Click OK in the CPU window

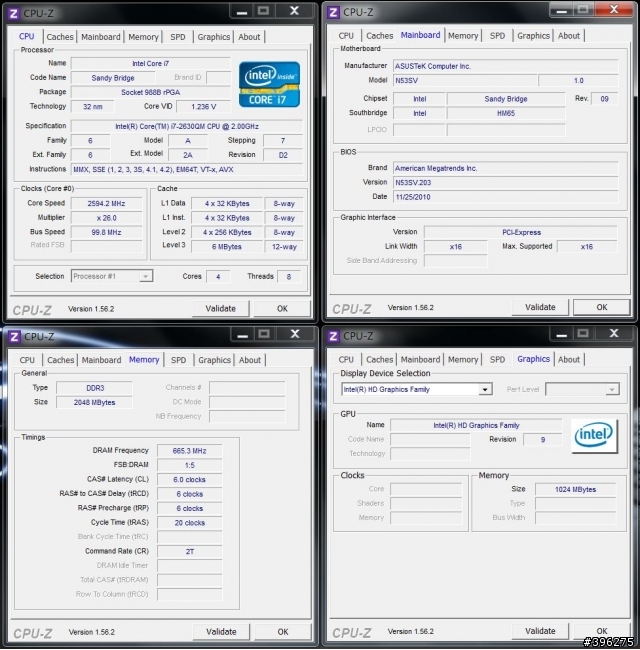(282, 308)
